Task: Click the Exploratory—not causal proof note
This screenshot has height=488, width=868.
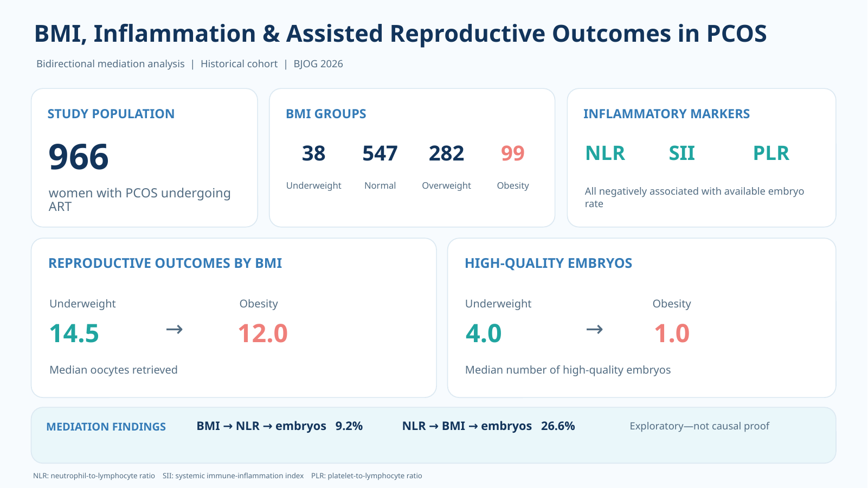Action: coord(699,426)
